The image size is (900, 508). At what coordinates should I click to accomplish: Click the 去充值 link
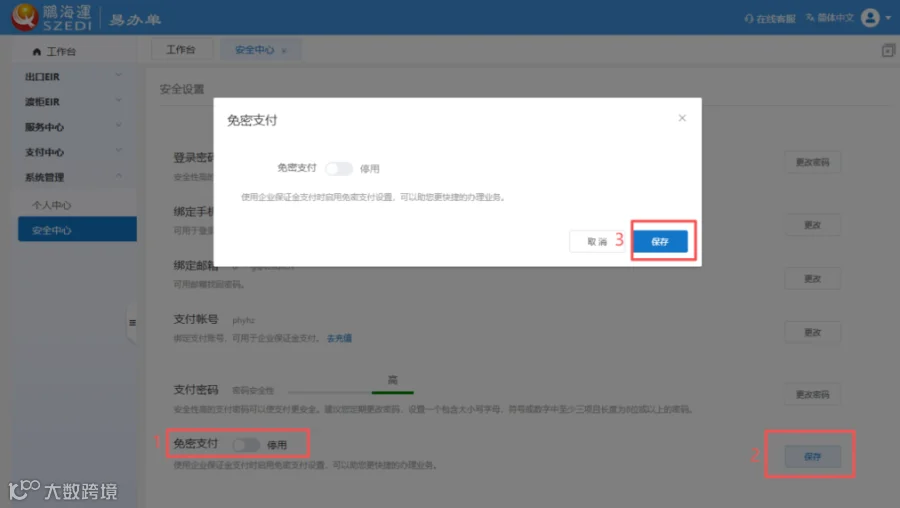click(x=339, y=338)
